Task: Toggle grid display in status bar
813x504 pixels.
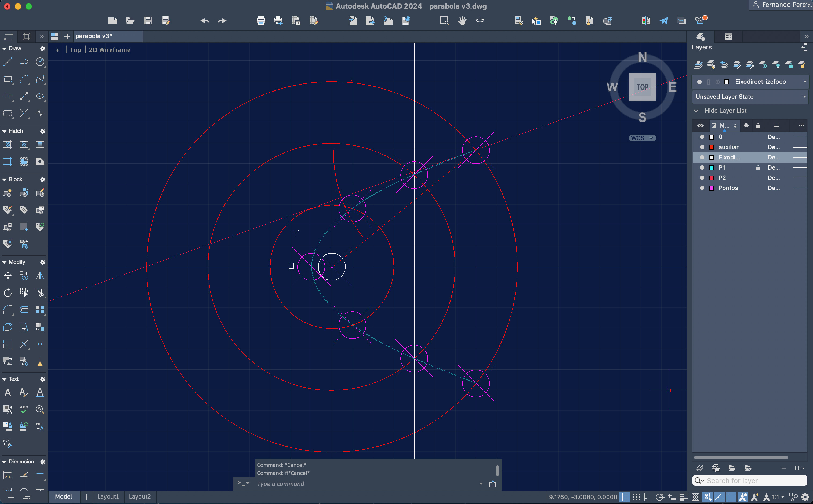Action: coord(625,497)
